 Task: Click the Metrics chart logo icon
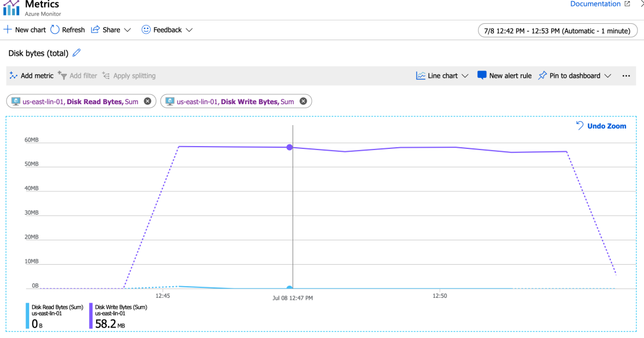coord(11,8)
